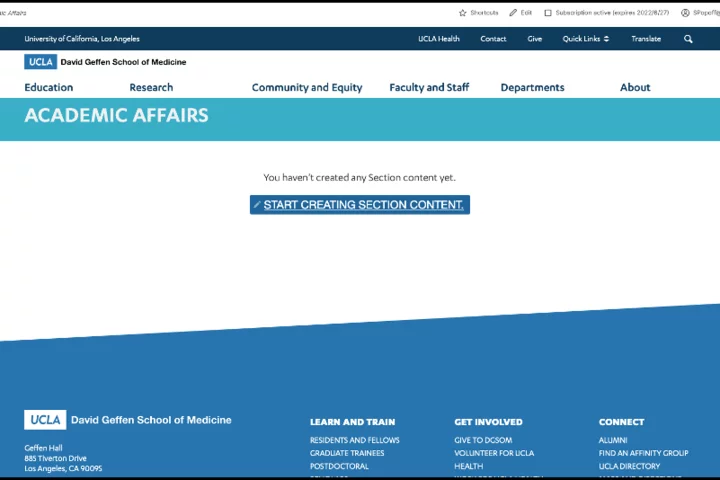Viewport: 720px width, 480px height.
Task: Click the Shortcuts toolbar label
Action: (x=484, y=13)
